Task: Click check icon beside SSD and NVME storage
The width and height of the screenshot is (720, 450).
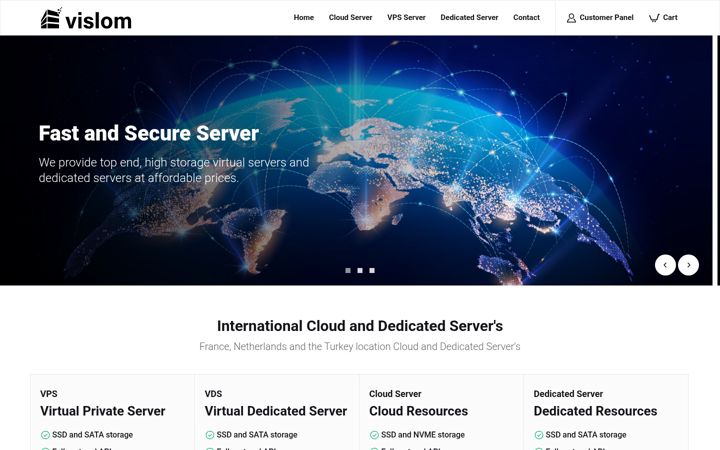Action: click(x=374, y=435)
